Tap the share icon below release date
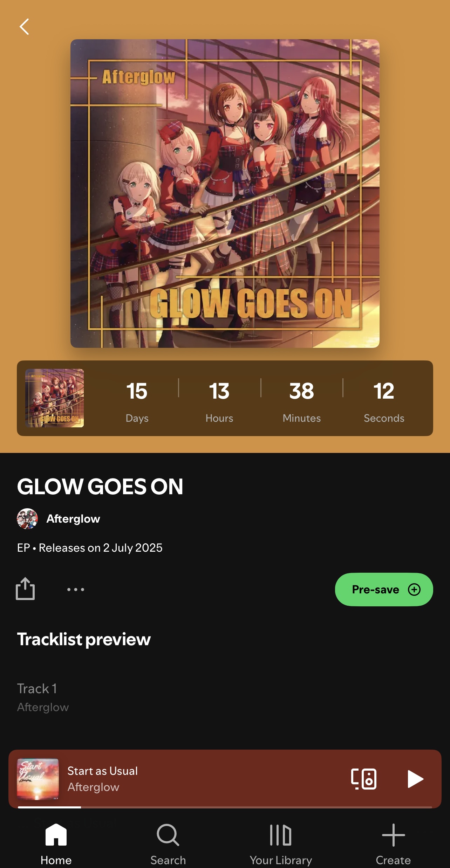This screenshot has width=450, height=868. point(25,589)
